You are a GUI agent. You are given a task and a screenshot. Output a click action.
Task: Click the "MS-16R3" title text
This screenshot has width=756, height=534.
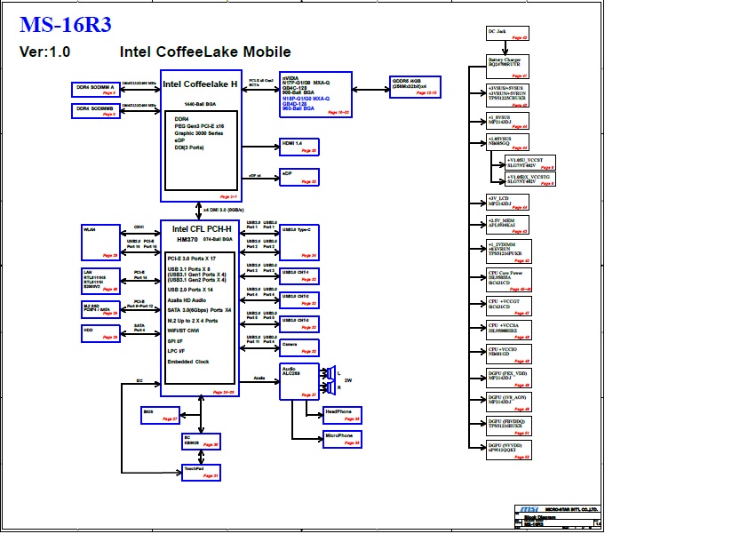point(65,25)
